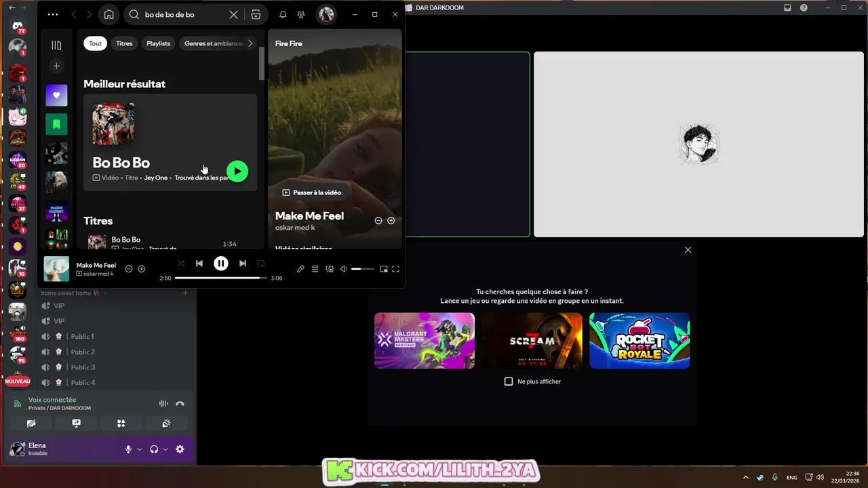Screen dimensions: 868x488
Task: Open the Spotify Browse icon in search bar
Action: coord(256,14)
